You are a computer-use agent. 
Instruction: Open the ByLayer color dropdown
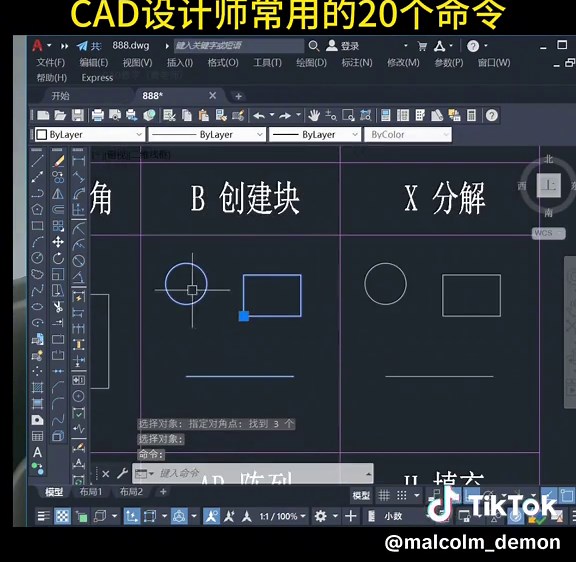[90, 135]
